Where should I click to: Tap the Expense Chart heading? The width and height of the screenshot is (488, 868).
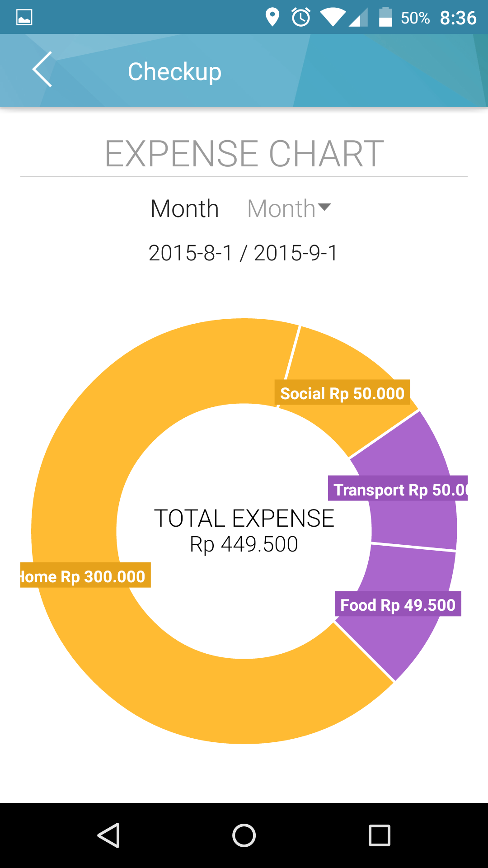pyautogui.click(x=244, y=154)
